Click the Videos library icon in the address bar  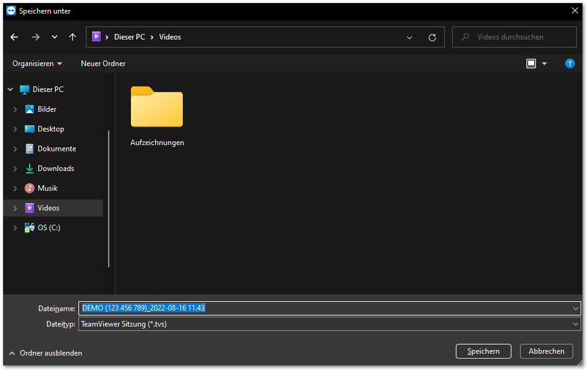[96, 36]
